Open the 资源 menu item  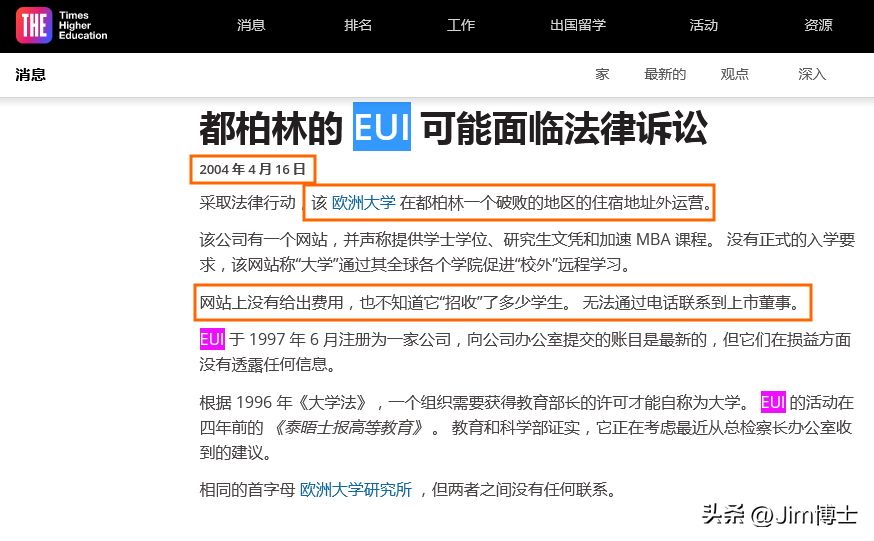[818, 25]
